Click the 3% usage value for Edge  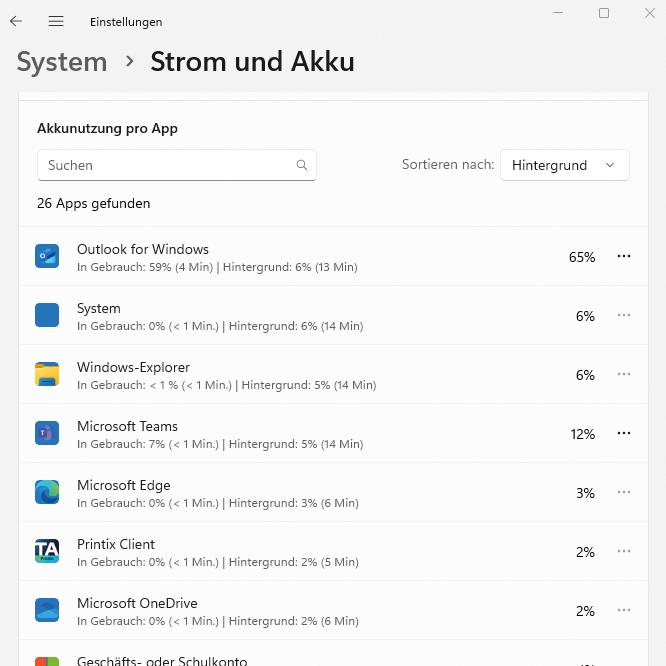pyautogui.click(x=585, y=493)
